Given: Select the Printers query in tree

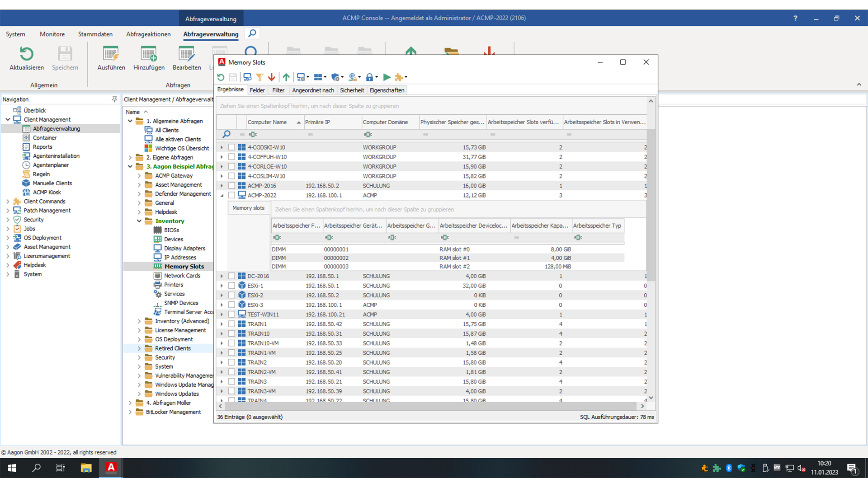Looking at the screenshot, I should point(173,285).
